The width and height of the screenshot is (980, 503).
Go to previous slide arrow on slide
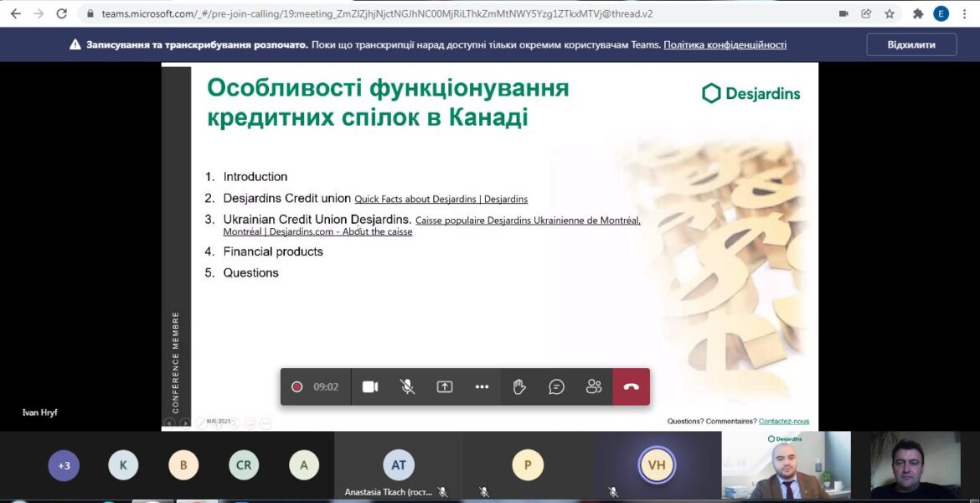[x=168, y=423]
